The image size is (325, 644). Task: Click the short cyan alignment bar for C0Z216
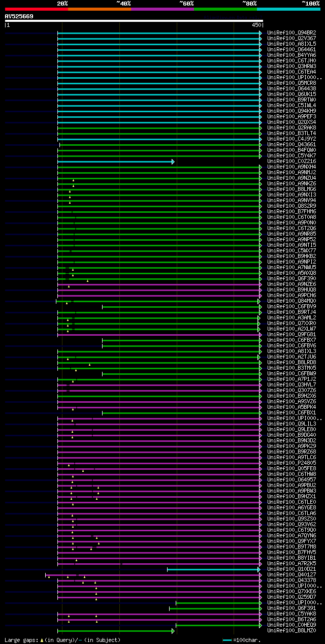tap(116, 162)
